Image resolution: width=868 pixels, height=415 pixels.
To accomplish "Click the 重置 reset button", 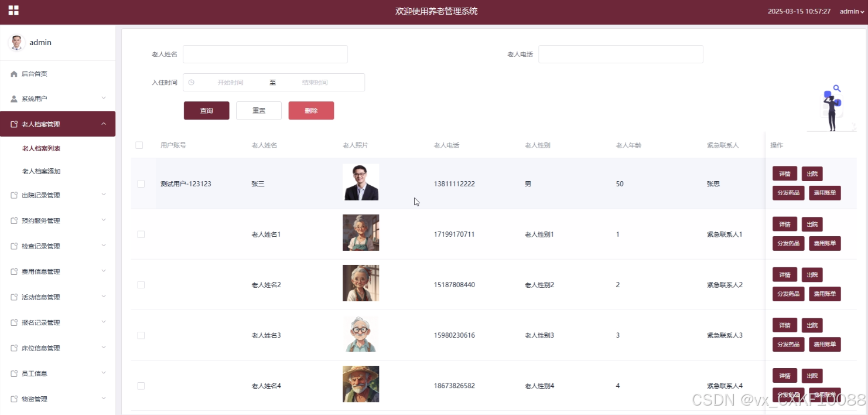I will click(x=259, y=111).
